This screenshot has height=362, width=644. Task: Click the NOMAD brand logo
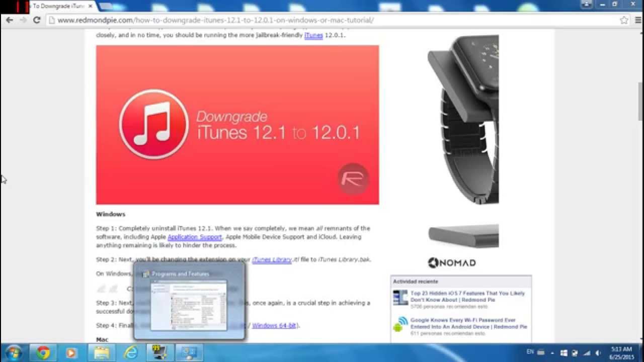452,262
